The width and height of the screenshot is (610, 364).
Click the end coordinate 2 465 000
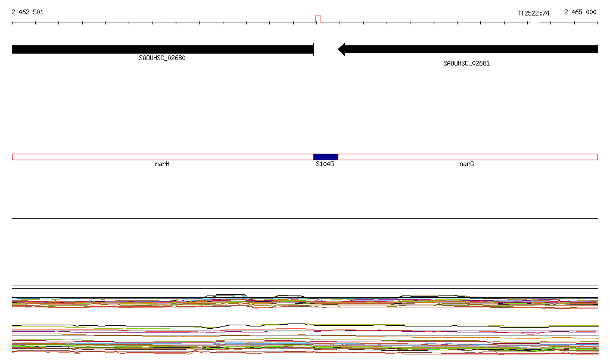pyautogui.click(x=580, y=12)
